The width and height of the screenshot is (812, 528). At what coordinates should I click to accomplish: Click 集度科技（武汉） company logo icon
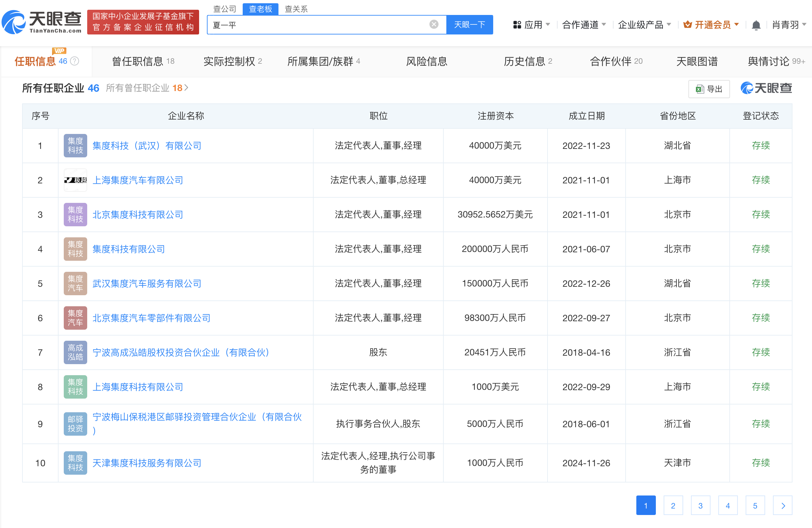point(75,146)
